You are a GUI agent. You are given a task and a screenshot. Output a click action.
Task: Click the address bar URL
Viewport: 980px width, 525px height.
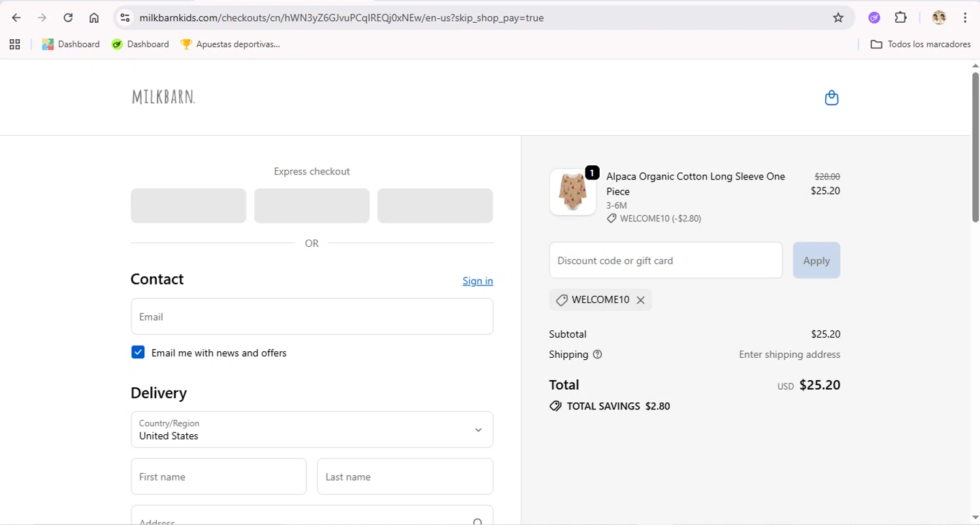click(341, 18)
